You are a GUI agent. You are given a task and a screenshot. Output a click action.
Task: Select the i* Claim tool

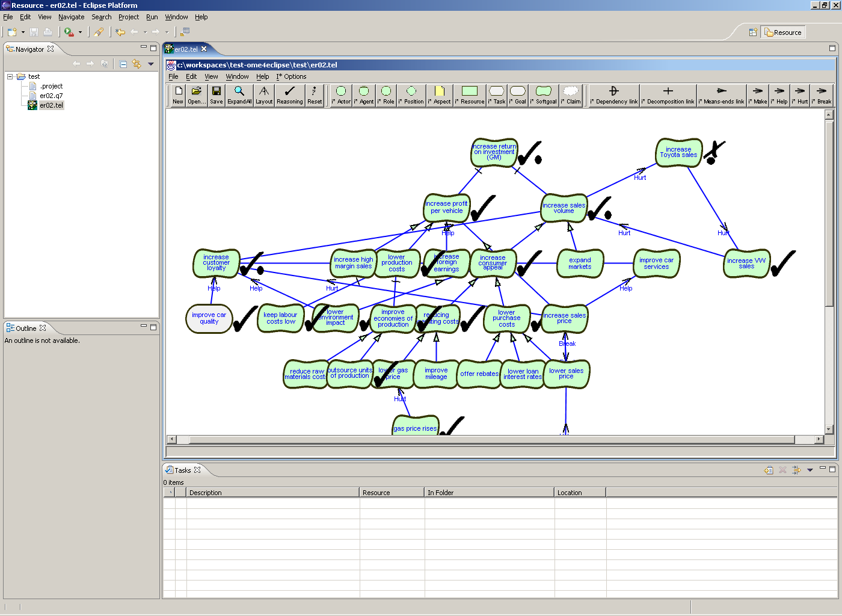(x=570, y=95)
